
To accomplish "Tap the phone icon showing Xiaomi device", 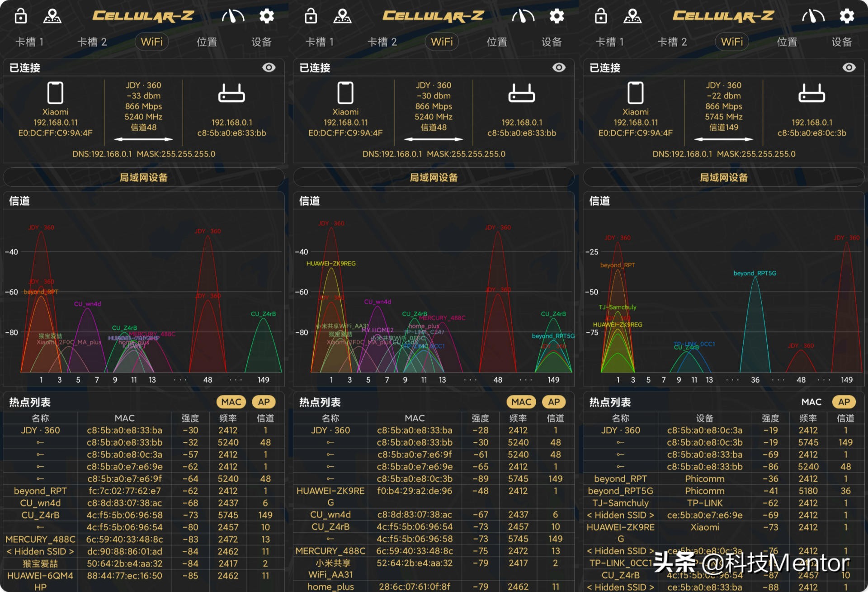I will coord(55,93).
